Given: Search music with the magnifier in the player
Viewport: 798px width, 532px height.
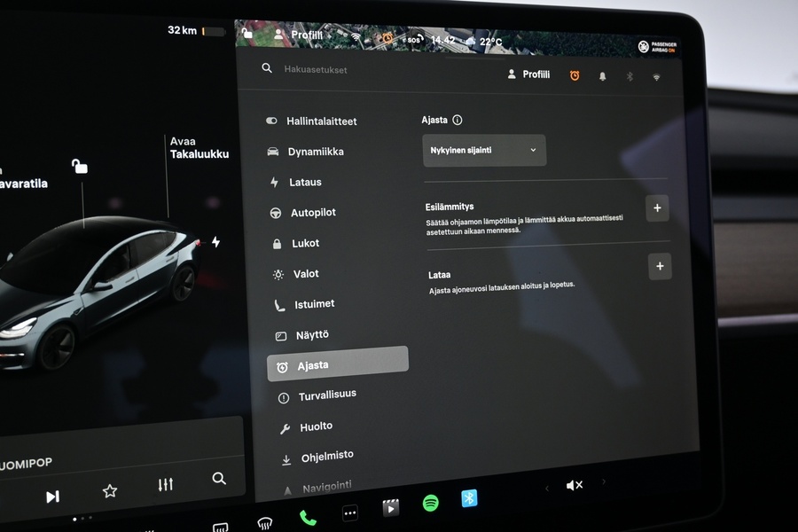Looking at the screenshot, I should [x=218, y=478].
